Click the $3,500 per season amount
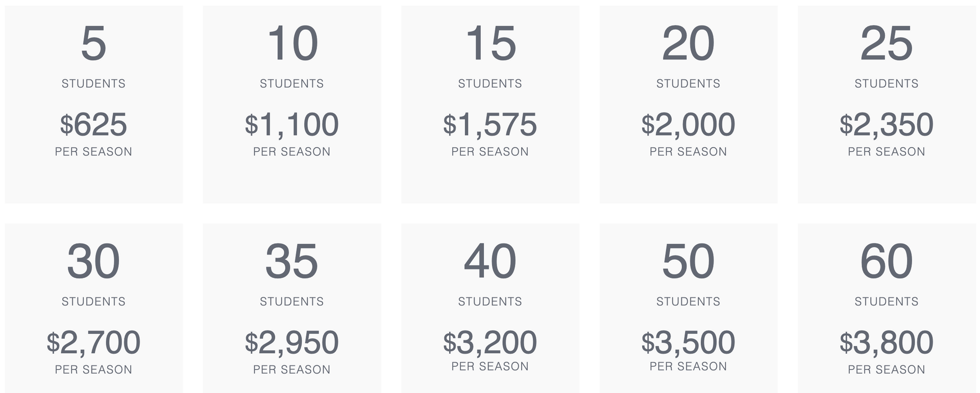 pos(688,342)
